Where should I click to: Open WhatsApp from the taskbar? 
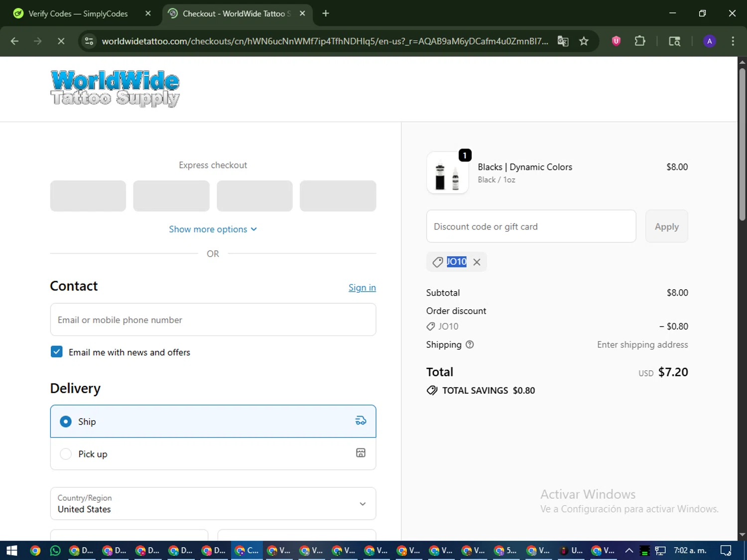pos(55,551)
